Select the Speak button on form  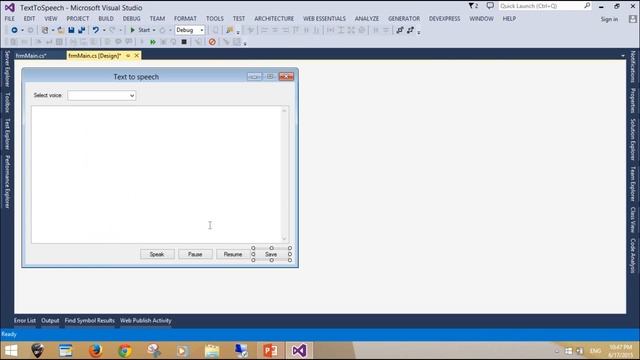pyautogui.click(x=157, y=254)
